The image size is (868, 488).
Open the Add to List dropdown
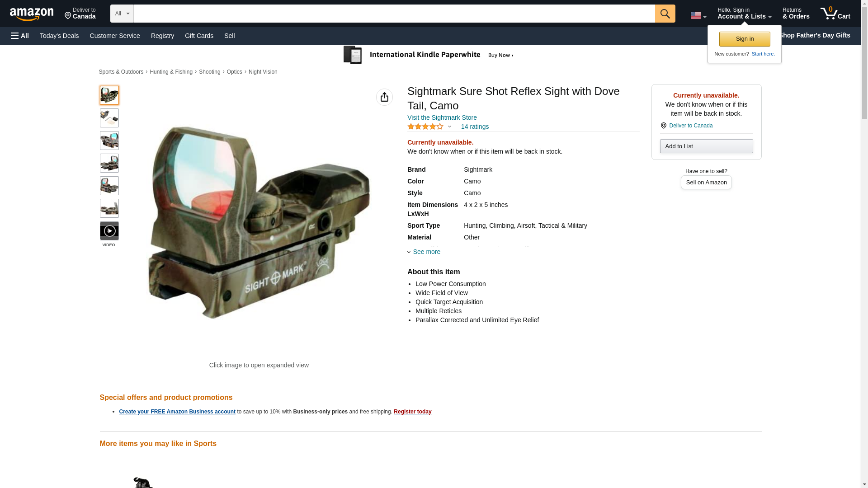(x=706, y=146)
